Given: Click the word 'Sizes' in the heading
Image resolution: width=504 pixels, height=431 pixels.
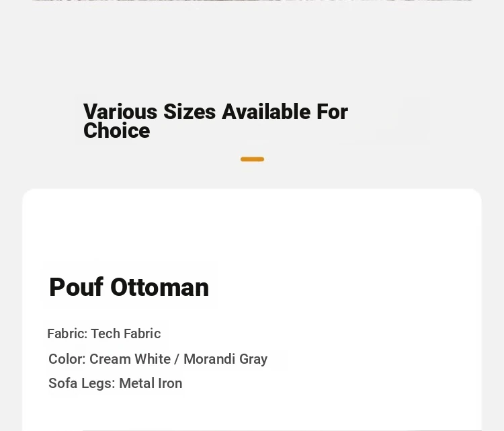Looking at the screenshot, I should click(190, 112).
